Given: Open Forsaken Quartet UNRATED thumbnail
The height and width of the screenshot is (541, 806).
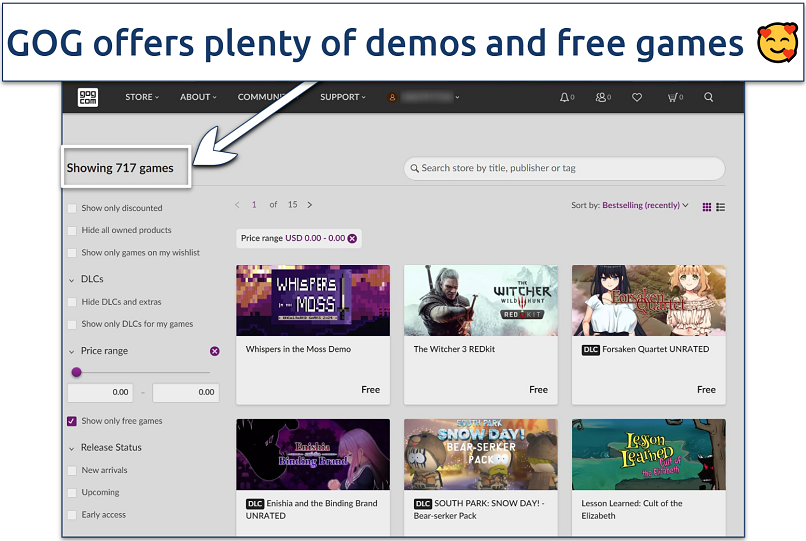Looking at the screenshot, I should tap(649, 300).
